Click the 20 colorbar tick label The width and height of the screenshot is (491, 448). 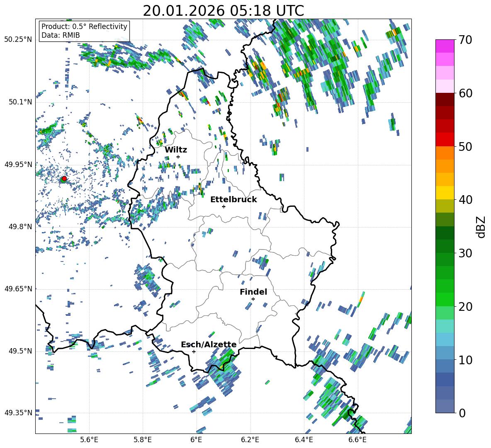pyautogui.click(x=465, y=306)
